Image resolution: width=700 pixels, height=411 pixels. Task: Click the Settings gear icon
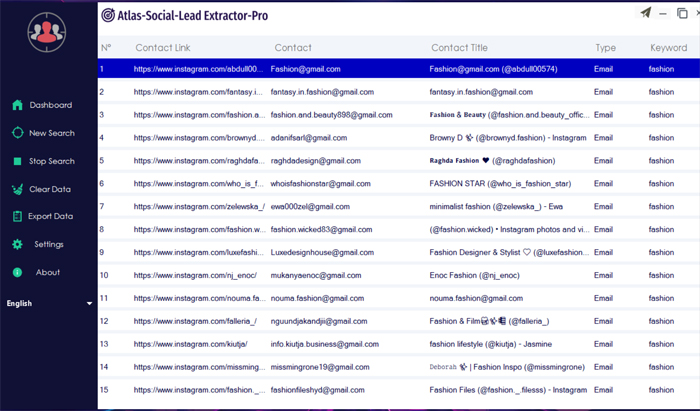pyautogui.click(x=17, y=244)
